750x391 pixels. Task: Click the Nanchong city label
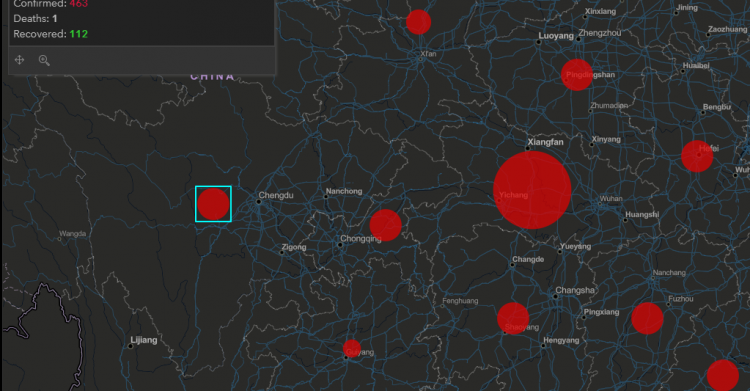[x=344, y=191]
